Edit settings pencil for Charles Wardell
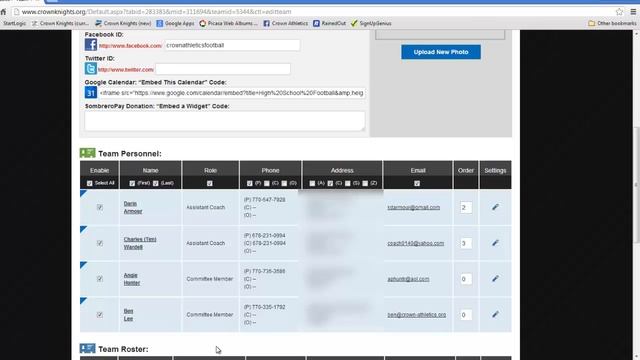The width and height of the screenshot is (640, 360). pyautogui.click(x=495, y=243)
